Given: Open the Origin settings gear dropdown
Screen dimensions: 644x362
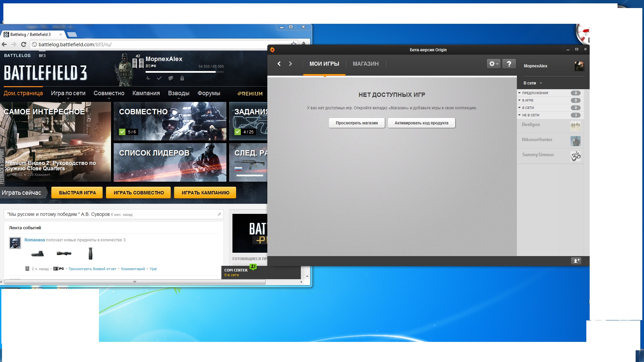Looking at the screenshot, I should pos(493,64).
